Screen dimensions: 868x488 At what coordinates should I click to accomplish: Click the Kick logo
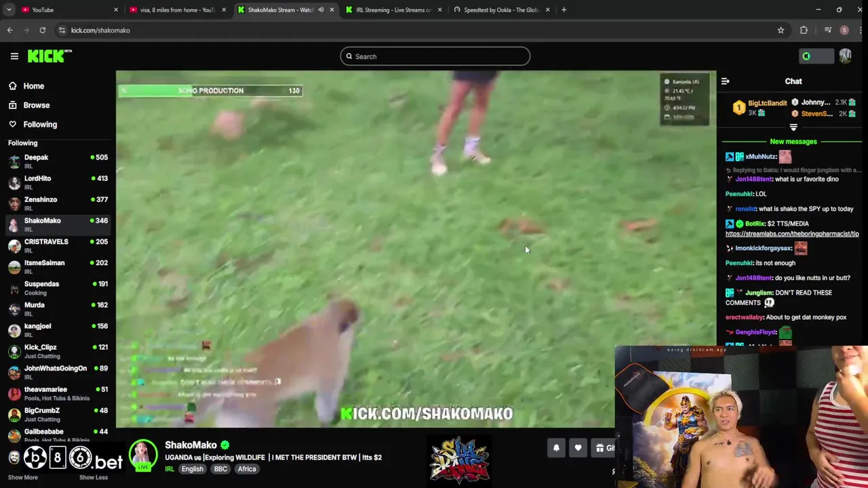50,56
